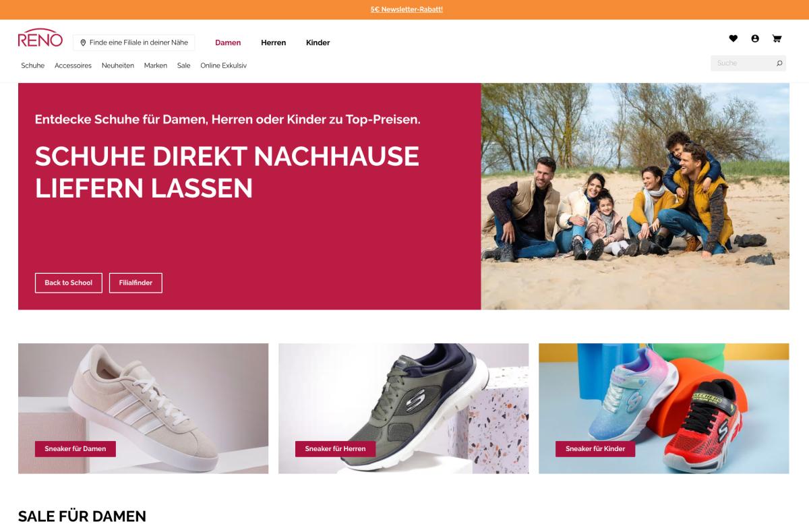
Task: Open the wishlist heart icon
Action: pyautogui.click(x=733, y=38)
